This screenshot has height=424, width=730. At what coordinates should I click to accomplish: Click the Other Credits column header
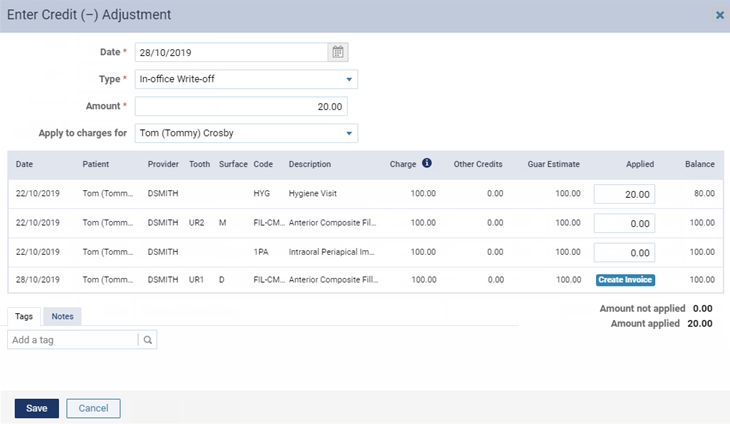click(478, 164)
